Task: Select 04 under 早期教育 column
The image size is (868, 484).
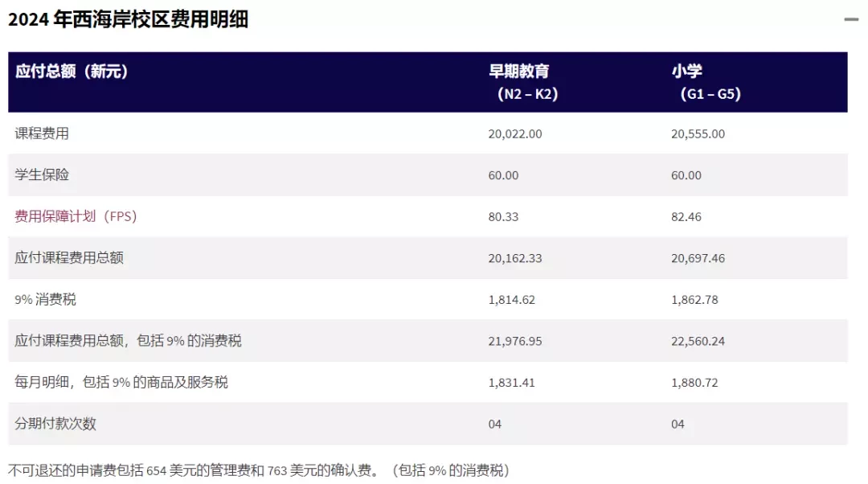Action: click(x=495, y=425)
